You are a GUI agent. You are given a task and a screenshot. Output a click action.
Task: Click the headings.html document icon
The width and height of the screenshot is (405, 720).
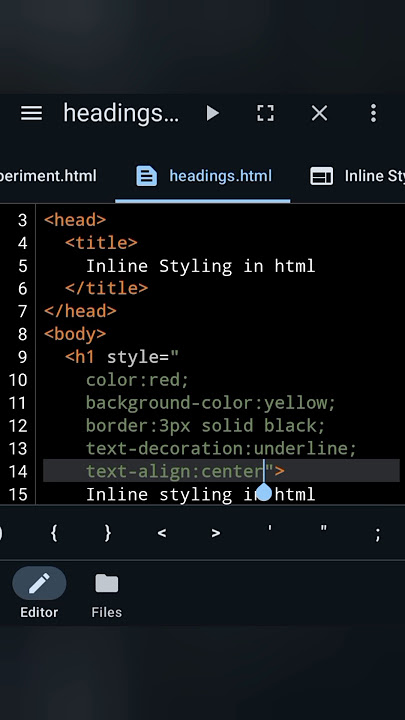tap(146, 176)
